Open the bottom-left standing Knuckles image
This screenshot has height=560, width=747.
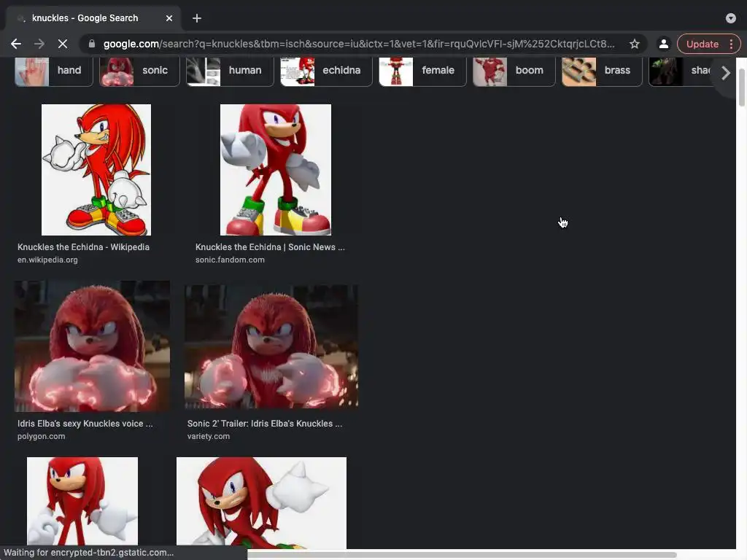[82, 501]
